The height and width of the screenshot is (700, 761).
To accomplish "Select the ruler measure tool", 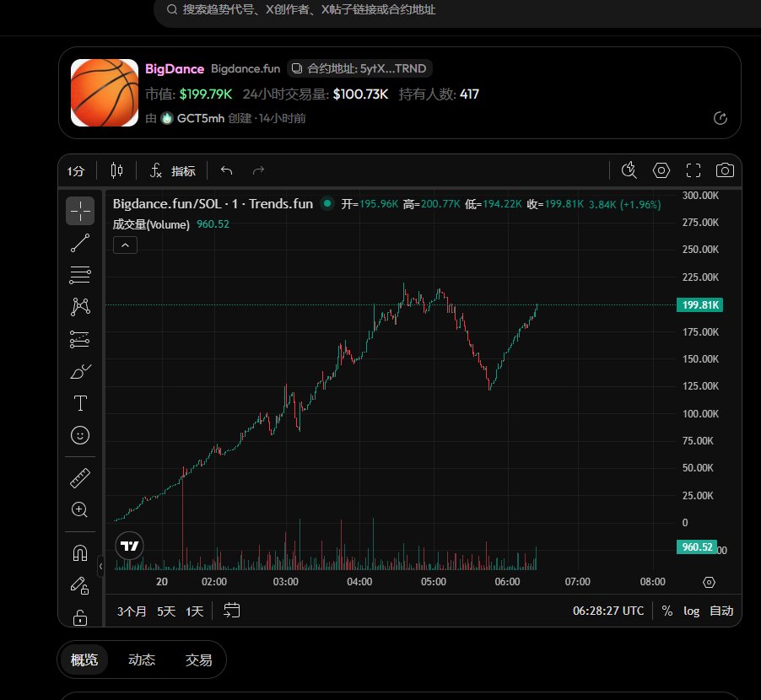I will pyautogui.click(x=80, y=478).
